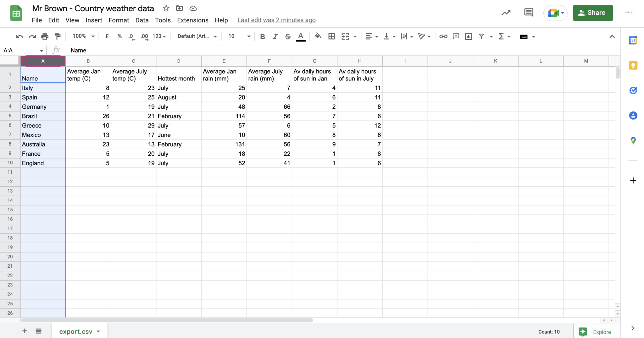This screenshot has height=338, width=644.
Task: Format the value as a percentage
Action: pos(119,36)
